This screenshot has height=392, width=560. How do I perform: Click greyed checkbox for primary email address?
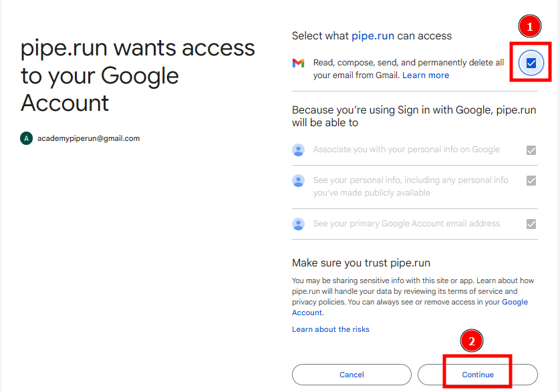(531, 224)
